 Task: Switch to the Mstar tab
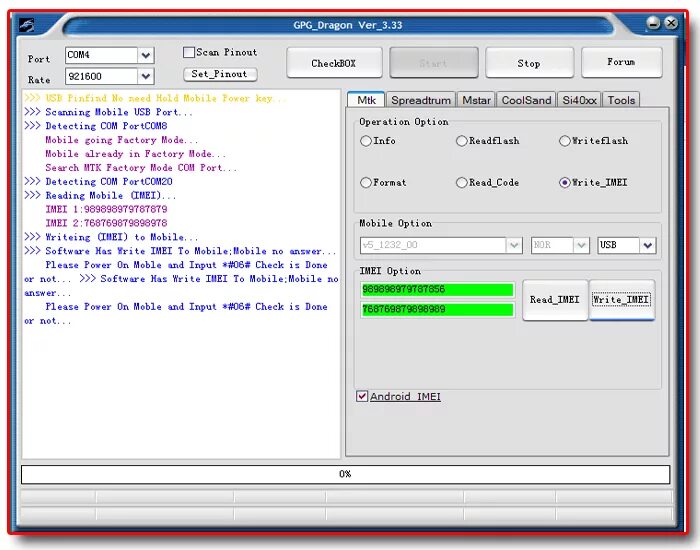(476, 100)
